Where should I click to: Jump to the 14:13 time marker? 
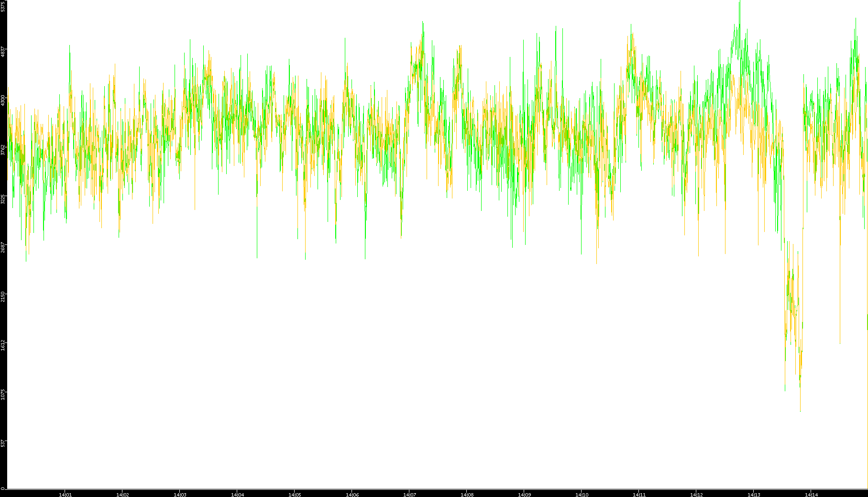pyautogui.click(x=754, y=494)
